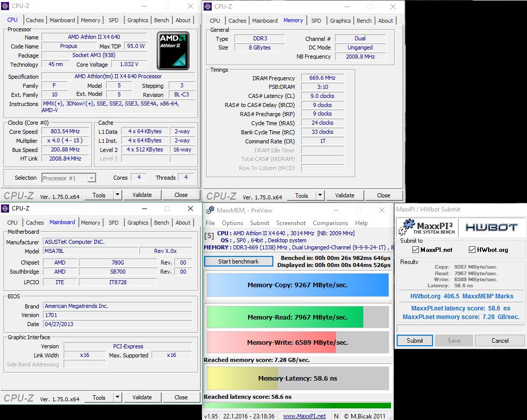Click the MaxxPI² system bench logo
The width and height of the screenshot is (527, 420).
coord(426,227)
